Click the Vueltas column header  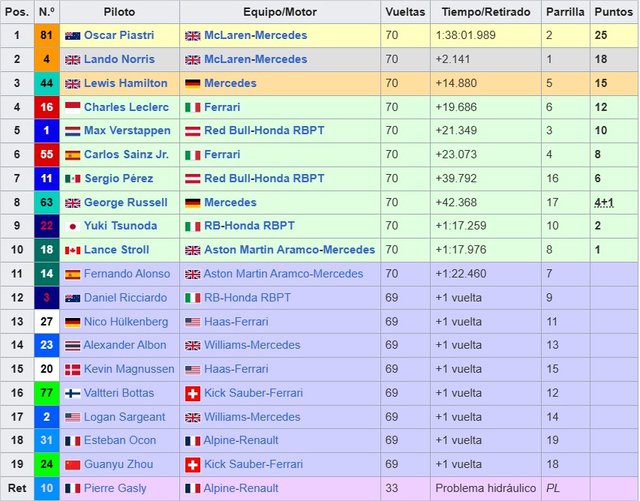[405, 12]
